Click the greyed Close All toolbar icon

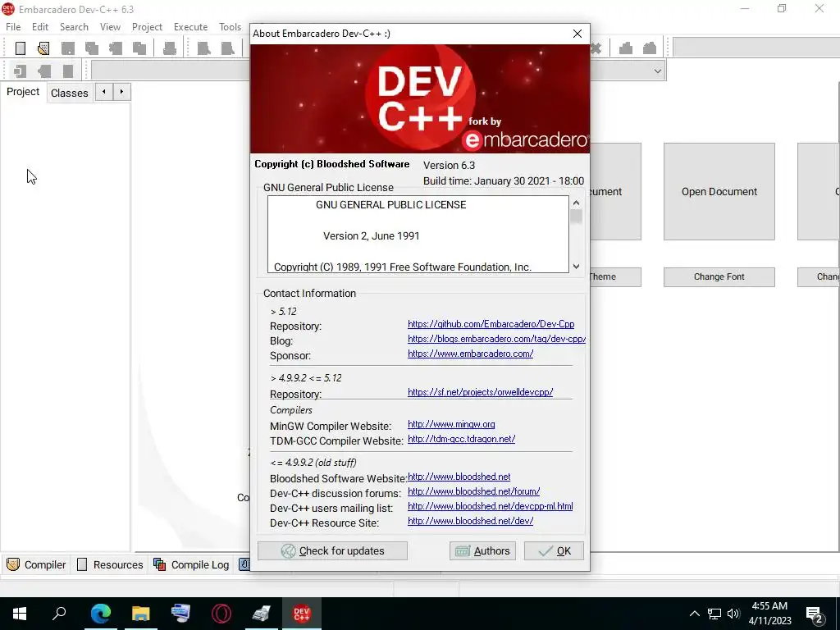(x=139, y=48)
